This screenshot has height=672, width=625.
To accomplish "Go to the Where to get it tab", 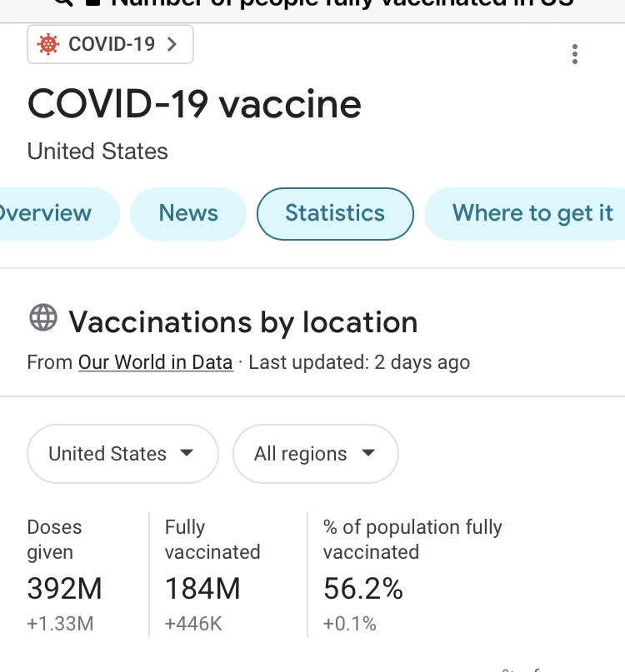I will pos(532,213).
